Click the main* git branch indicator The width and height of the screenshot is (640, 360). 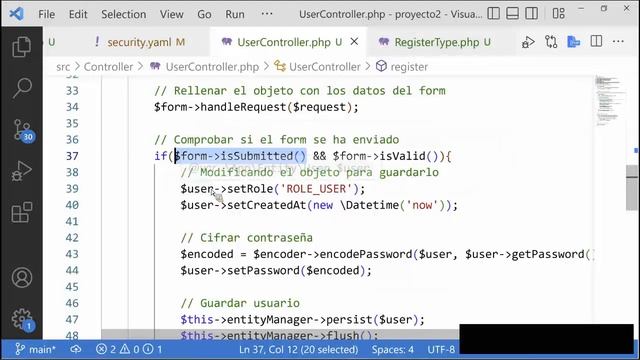35,349
